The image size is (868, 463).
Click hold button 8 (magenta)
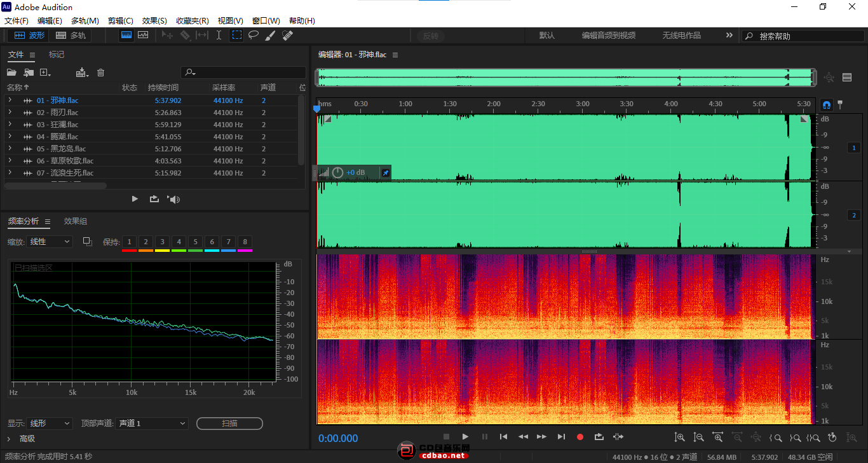pos(245,242)
